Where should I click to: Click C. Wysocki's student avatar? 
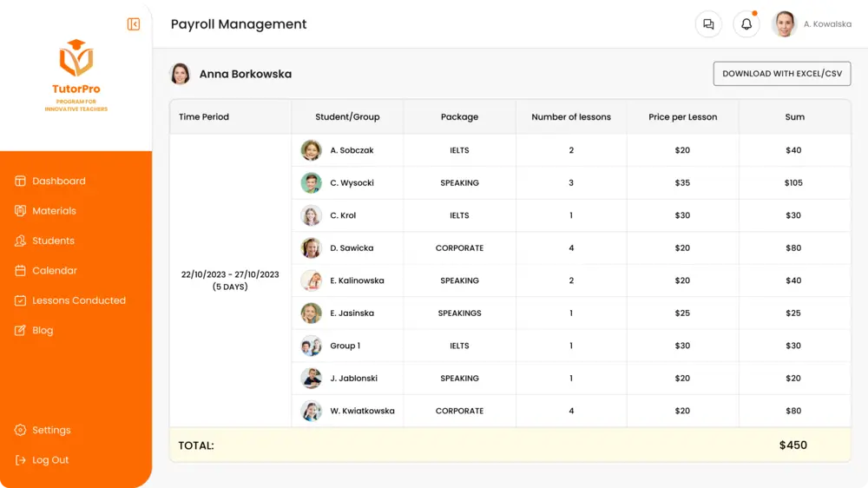[311, 183]
